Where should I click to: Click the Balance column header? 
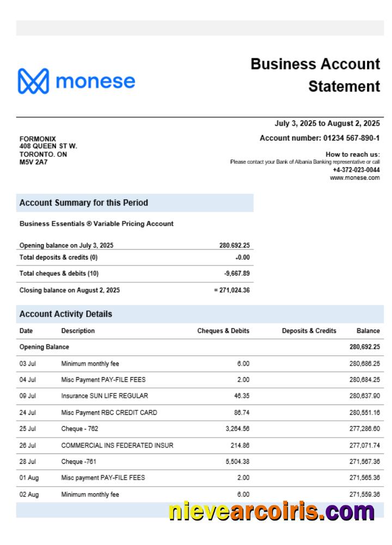pyautogui.click(x=368, y=331)
